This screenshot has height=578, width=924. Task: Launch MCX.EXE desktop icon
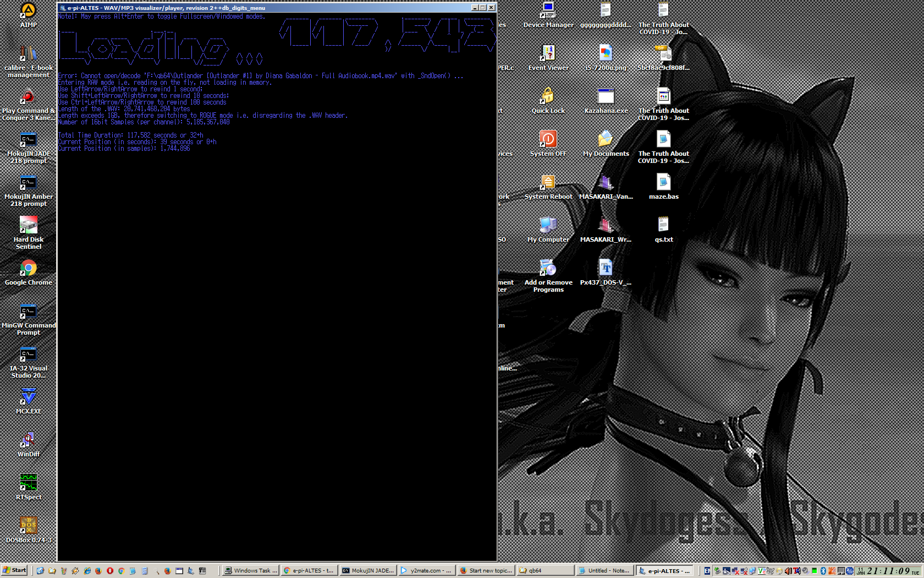(x=28, y=401)
